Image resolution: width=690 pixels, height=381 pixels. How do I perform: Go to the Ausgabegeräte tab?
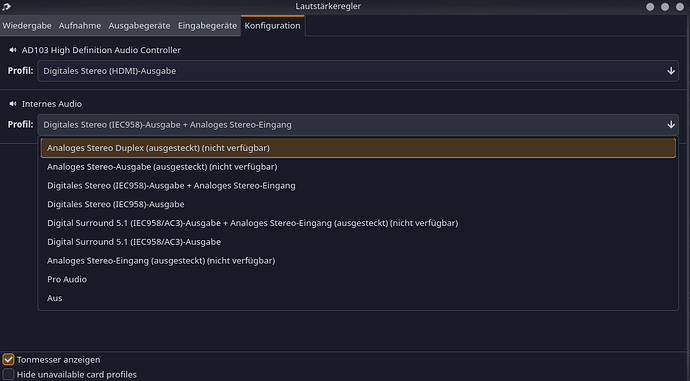coord(139,26)
